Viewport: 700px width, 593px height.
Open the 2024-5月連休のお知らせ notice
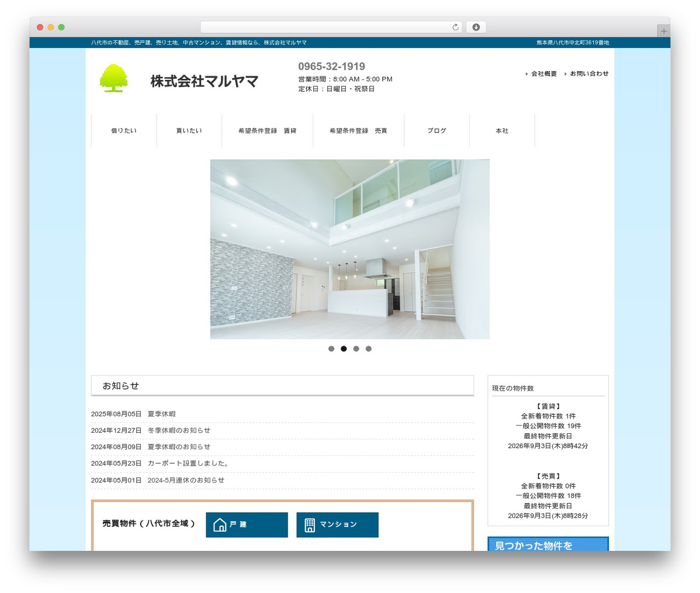tap(186, 480)
